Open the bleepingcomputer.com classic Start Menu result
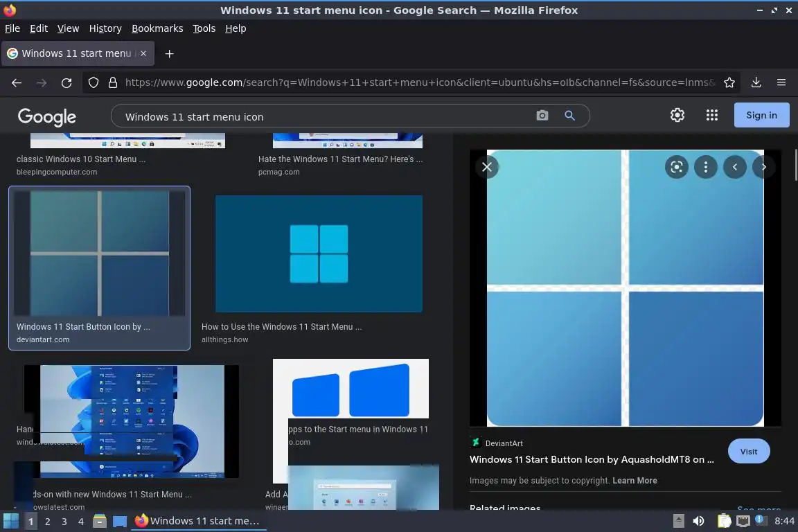798x532 pixels. point(81,159)
